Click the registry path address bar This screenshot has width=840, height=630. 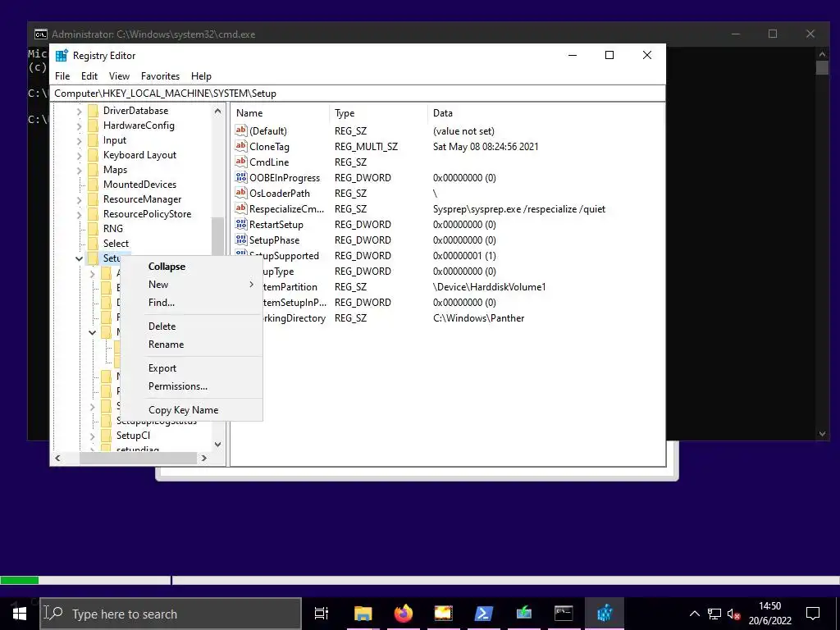coord(358,94)
